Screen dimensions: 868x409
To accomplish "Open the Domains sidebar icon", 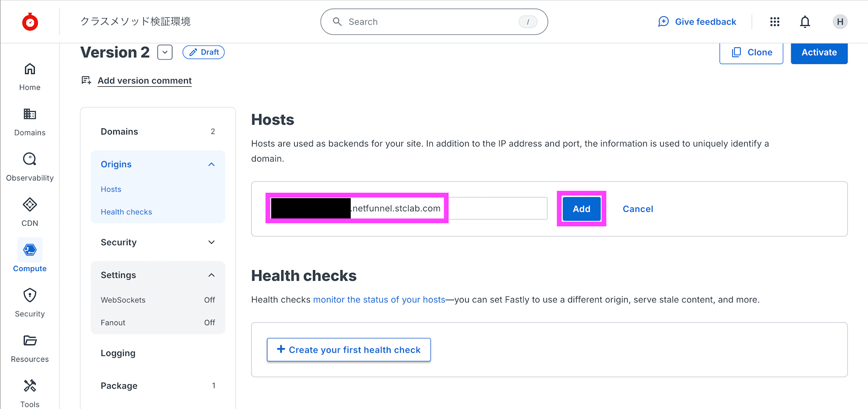I will [x=30, y=115].
